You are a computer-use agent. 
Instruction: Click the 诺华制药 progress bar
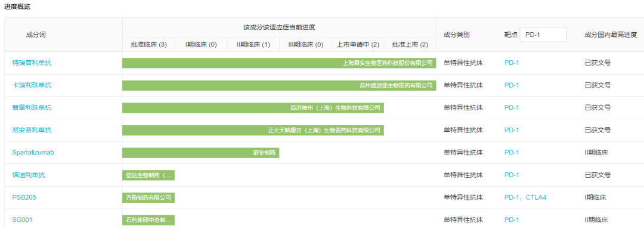201,153
